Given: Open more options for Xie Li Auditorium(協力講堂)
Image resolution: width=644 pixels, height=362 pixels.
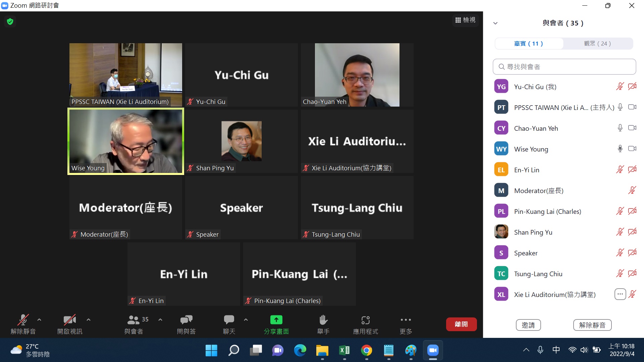Looking at the screenshot, I should pos(620,294).
